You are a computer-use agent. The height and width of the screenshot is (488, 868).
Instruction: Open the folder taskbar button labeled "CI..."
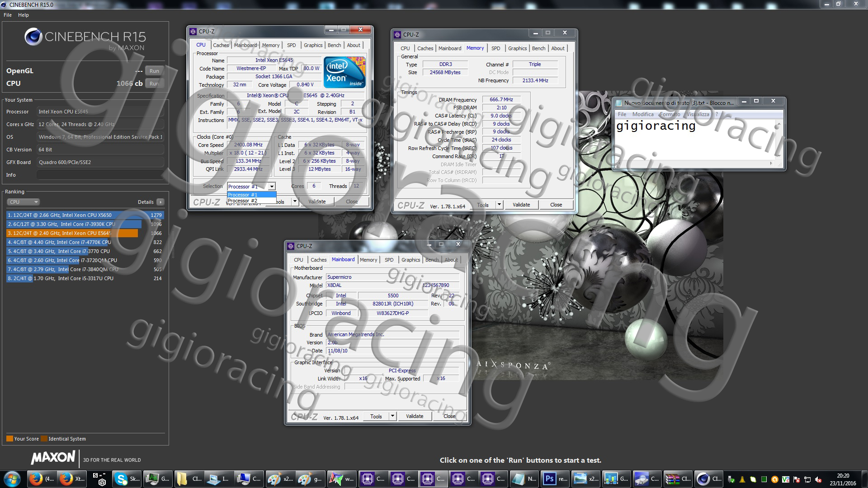click(189, 479)
